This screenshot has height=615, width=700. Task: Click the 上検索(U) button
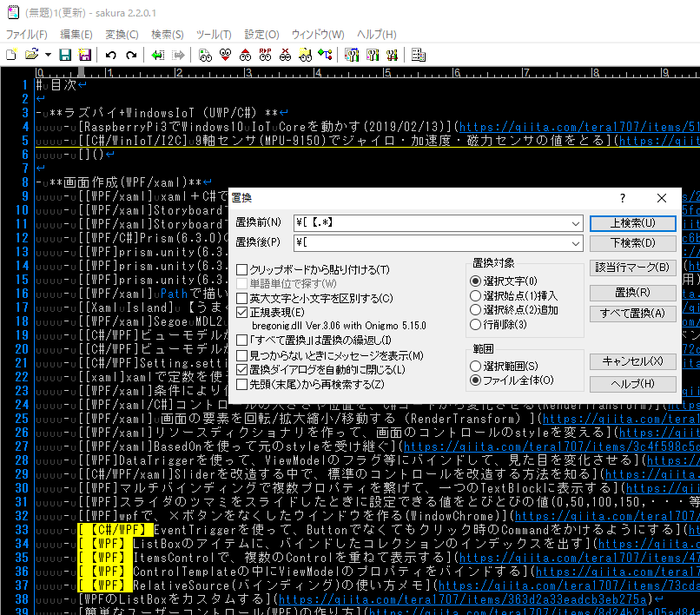click(x=632, y=223)
